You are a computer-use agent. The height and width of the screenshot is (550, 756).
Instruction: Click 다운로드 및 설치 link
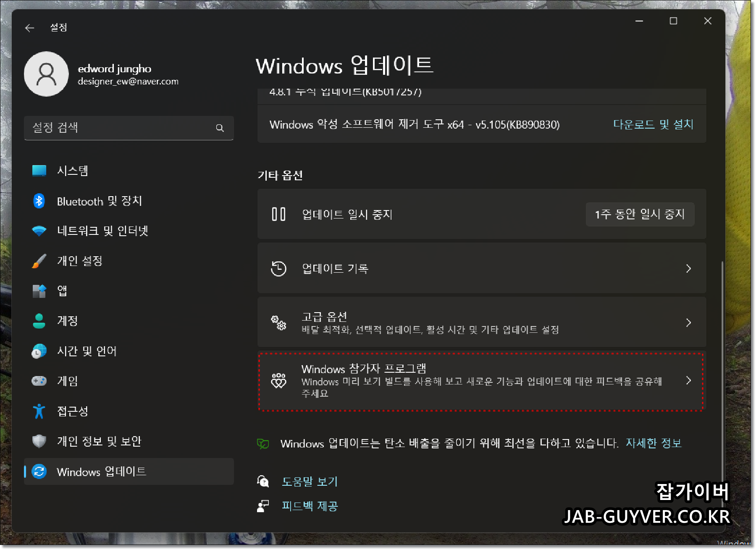coord(653,124)
